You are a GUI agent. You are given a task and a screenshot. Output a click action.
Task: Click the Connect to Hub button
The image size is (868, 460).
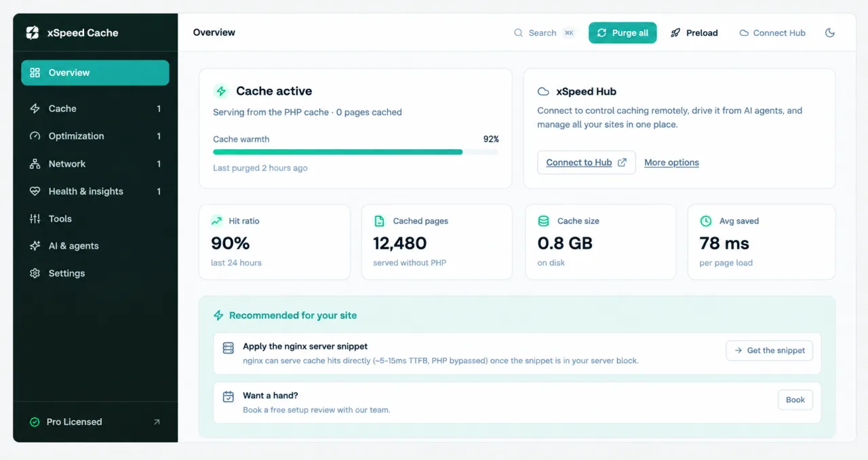(587, 163)
